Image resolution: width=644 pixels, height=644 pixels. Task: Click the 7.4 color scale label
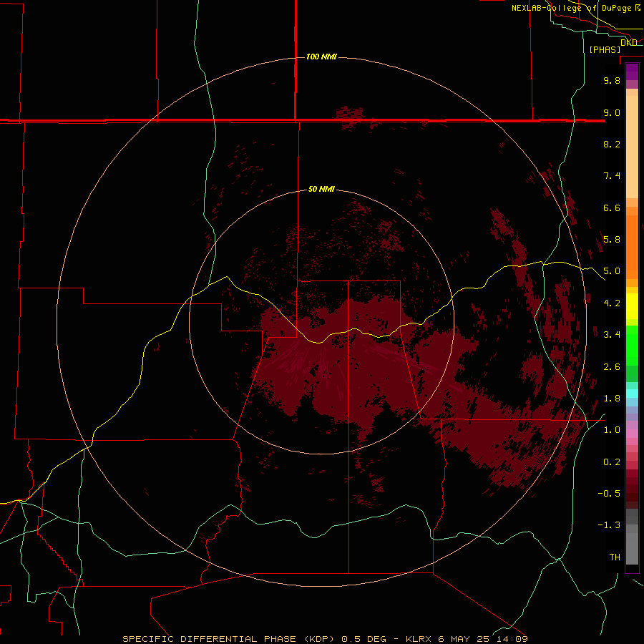coord(612,176)
